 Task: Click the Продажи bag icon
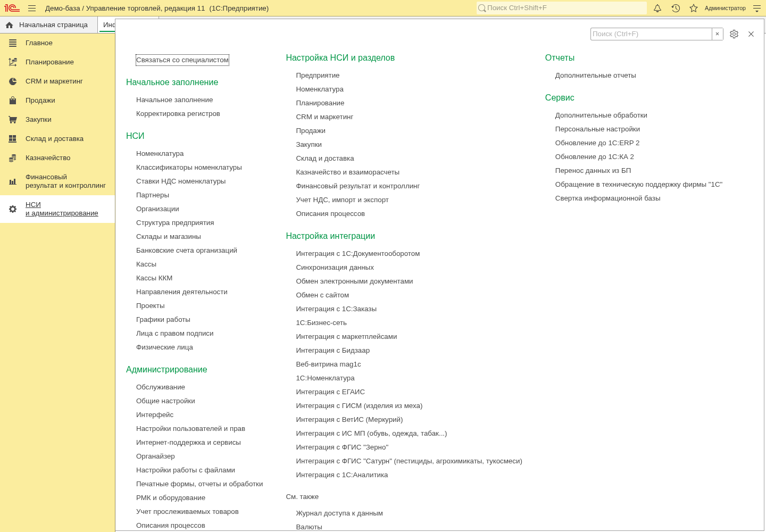pos(13,101)
